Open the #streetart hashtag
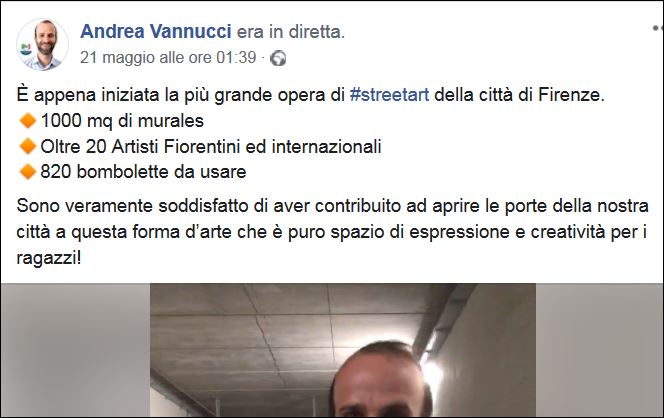Image resolution: width=664 pixels, height=418 pixels. coord(390,94)
